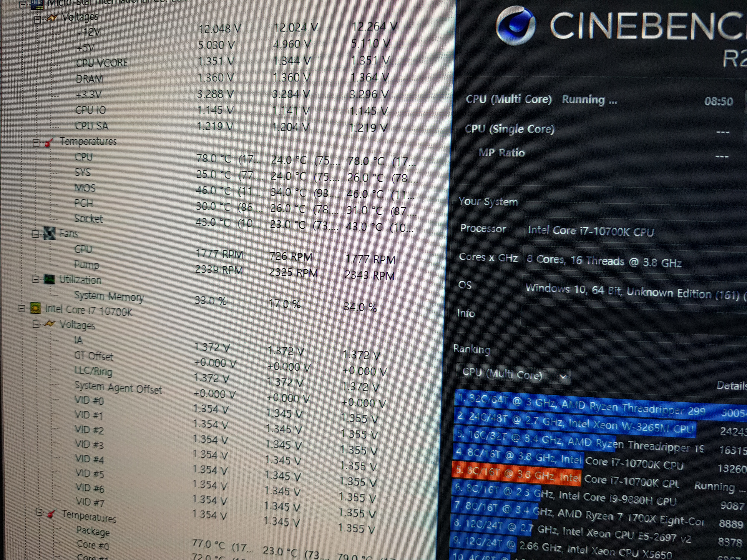Click the CPU Voltages lightning icon under i7 10700K
Screen dimensions: 747x560
point(50,324)
